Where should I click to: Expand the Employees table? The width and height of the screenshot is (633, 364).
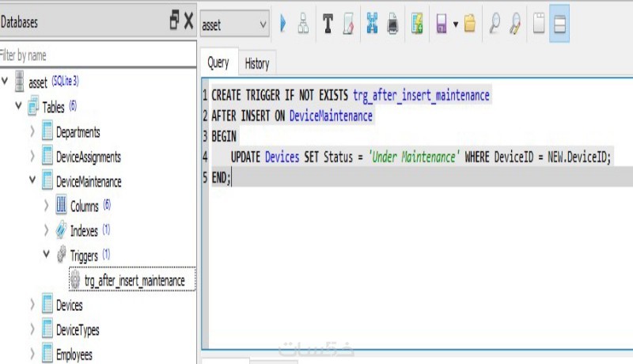[32, 354]
